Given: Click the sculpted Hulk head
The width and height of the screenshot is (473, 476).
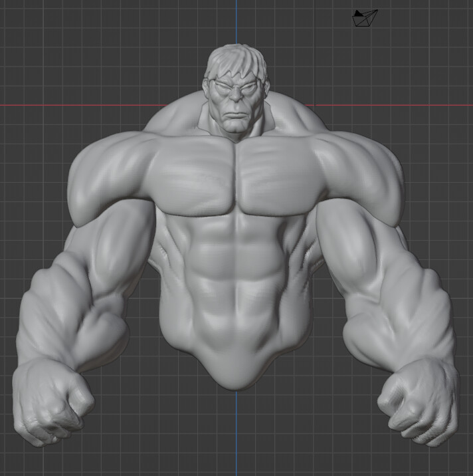Looking at the screenshot, I should (x=235, y=92).
